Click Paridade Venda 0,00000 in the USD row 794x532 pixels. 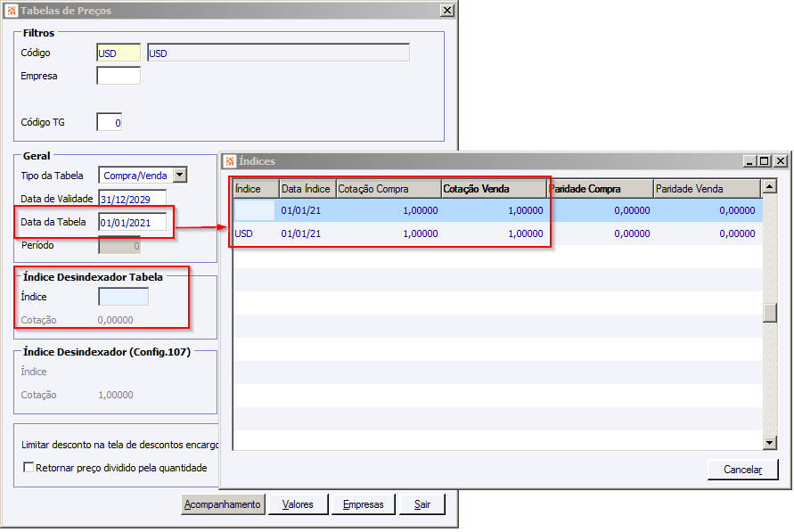click(x=737, y=233)
